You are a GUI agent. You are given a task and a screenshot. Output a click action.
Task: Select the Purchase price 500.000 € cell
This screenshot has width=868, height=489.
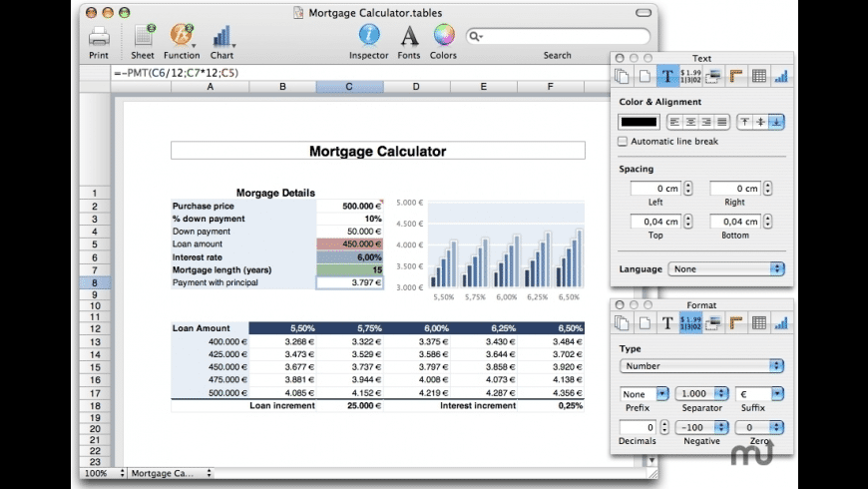coord(349,206)
